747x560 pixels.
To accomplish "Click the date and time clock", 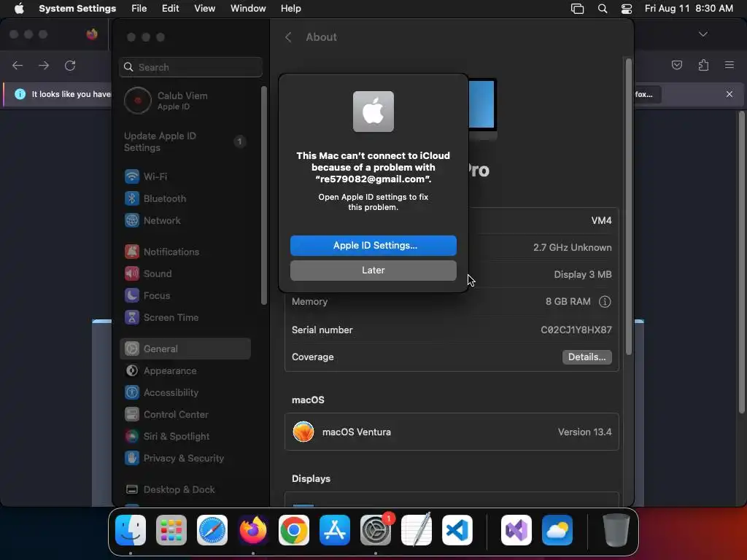I will (689, 9).
